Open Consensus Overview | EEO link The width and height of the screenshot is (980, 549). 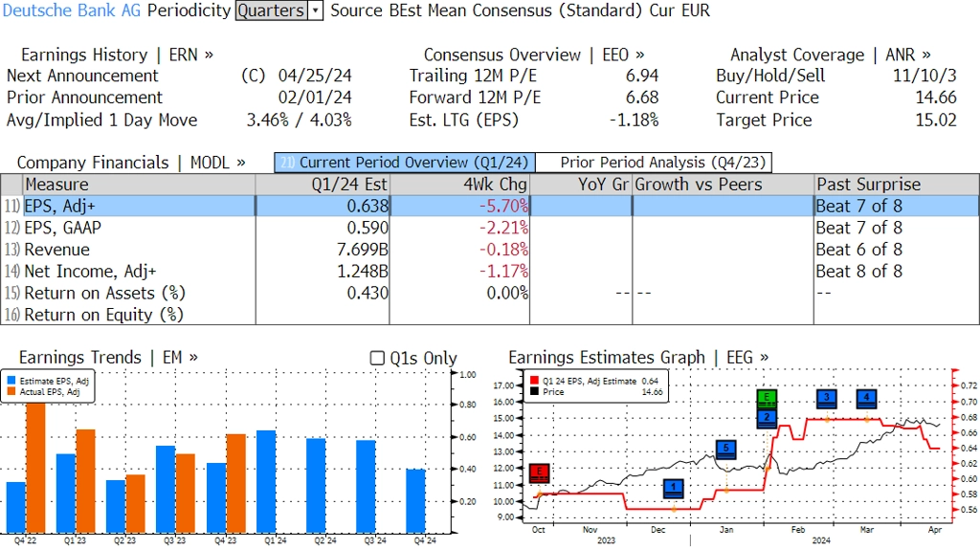(x=534, y=55)
